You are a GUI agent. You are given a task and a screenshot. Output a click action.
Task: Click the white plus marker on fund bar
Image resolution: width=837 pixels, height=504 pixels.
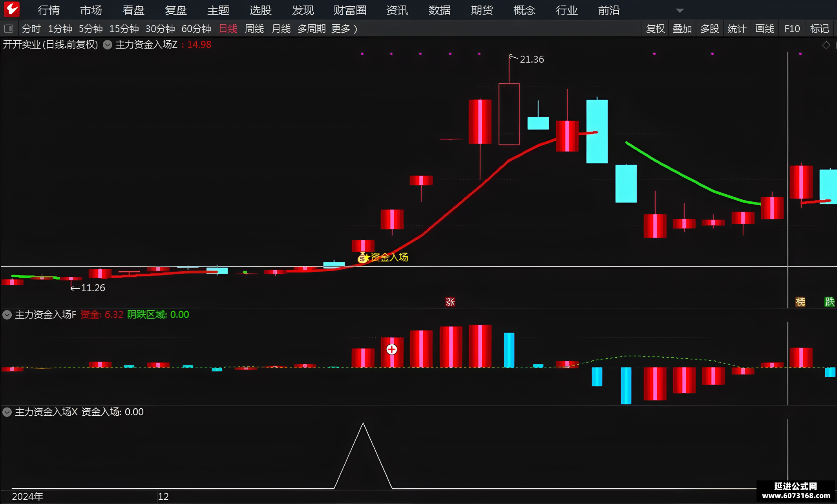(391, 349)
